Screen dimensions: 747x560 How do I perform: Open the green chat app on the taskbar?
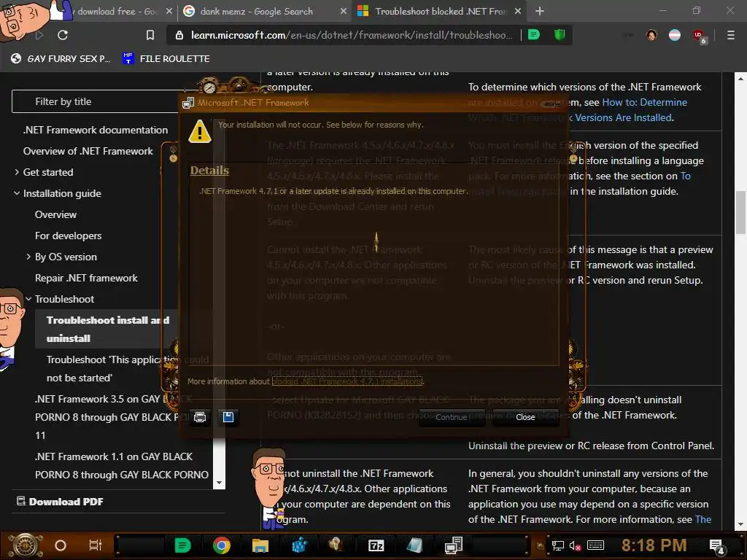click(x=182, y=545)
